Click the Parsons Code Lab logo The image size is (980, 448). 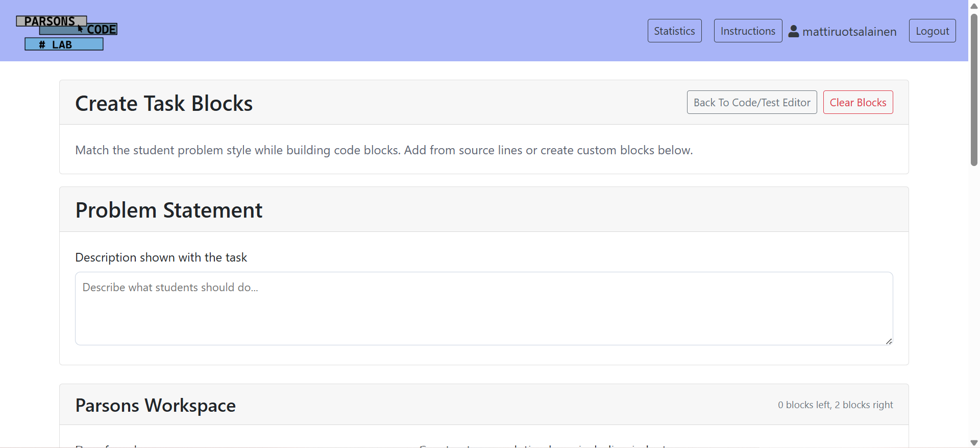[66, 33]
